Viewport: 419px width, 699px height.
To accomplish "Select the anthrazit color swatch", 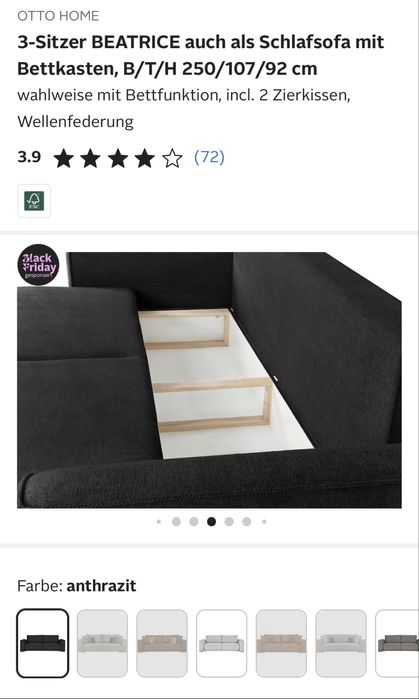I will point(43,643).
